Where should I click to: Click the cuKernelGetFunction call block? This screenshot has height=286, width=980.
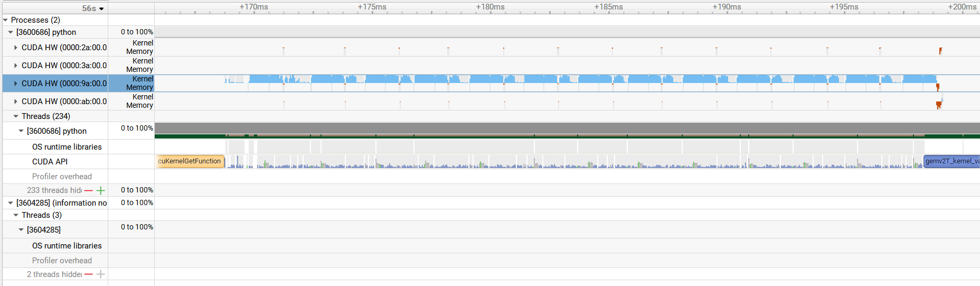(190, 161)
